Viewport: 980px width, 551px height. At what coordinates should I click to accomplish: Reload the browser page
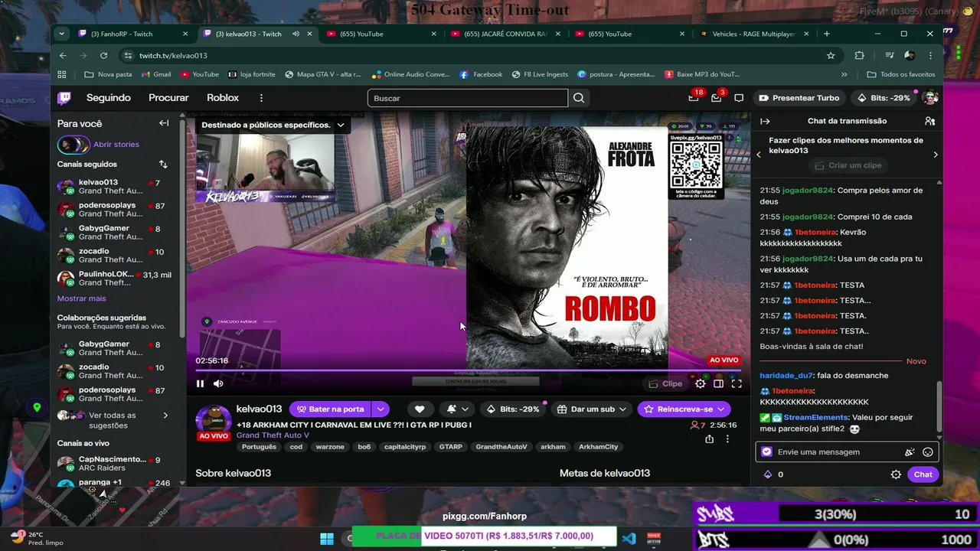click(103, 56)
